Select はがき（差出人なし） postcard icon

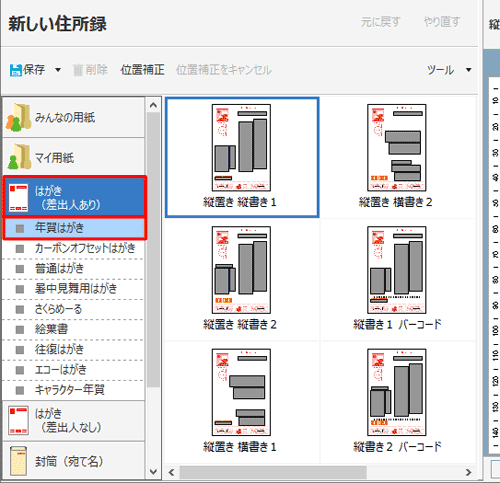click(x=18, y=420)
